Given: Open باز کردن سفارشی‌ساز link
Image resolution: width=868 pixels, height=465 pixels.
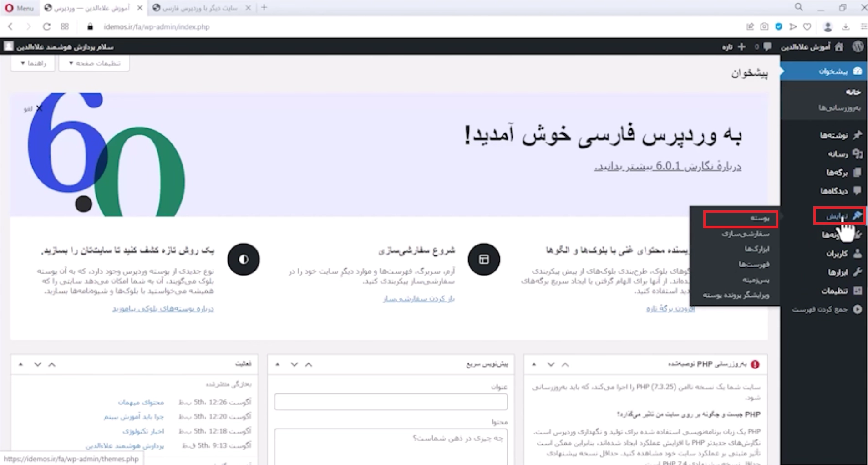Looking at the screenshot, I should pyautogui.click(x=419, y=299).
